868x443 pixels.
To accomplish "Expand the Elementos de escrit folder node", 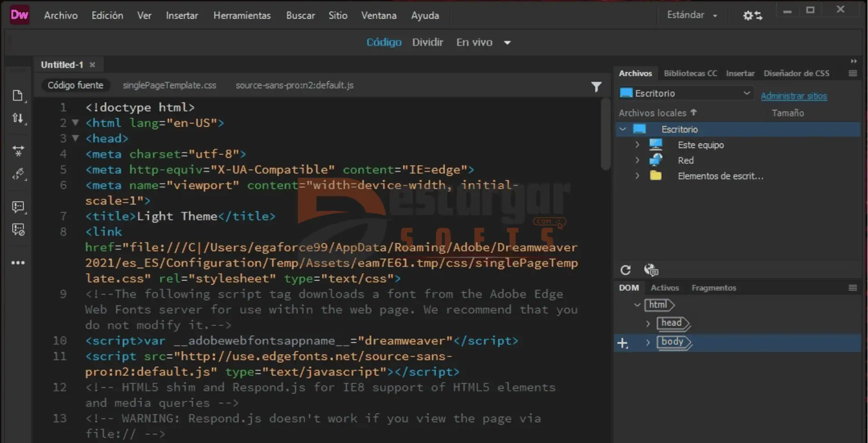I will pyautogui.click(x=637, y=176).
